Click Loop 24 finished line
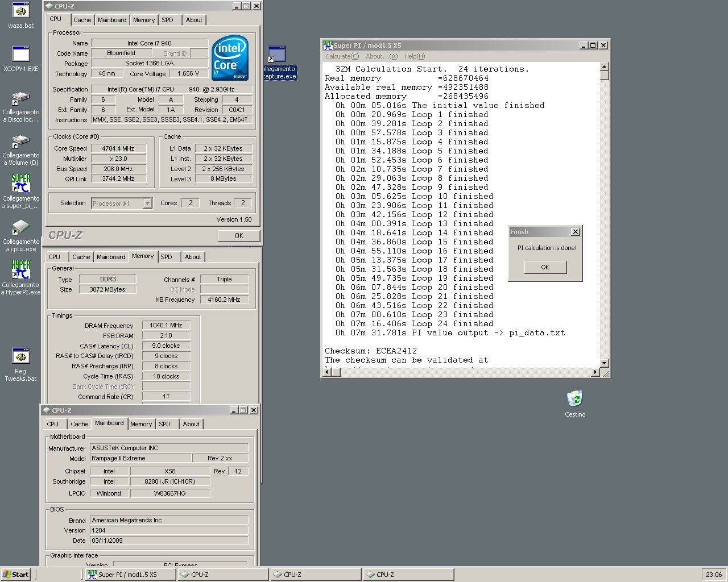This screenshot has height=582, width=728. click(414, 323)
